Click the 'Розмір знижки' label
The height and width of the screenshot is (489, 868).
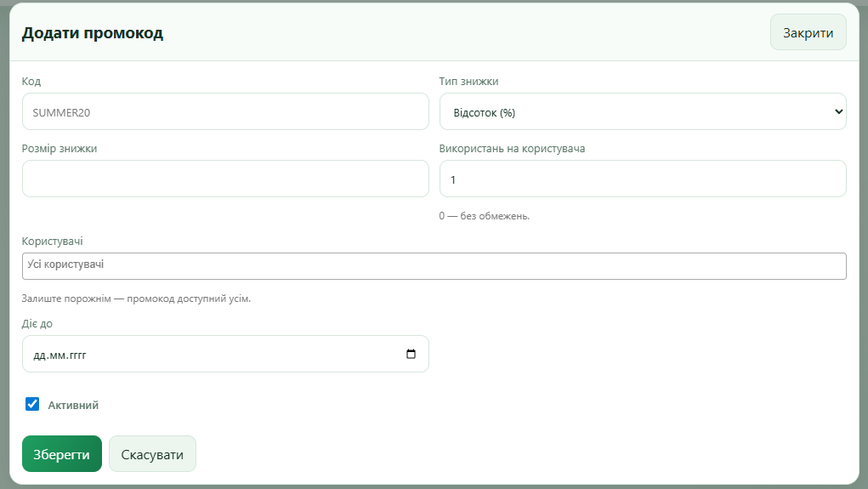pos(60,149)
